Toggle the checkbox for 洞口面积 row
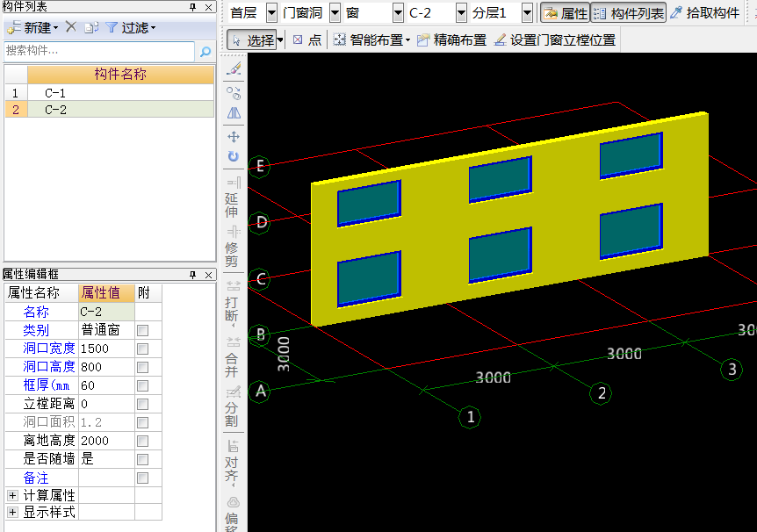 click(143, 423)
